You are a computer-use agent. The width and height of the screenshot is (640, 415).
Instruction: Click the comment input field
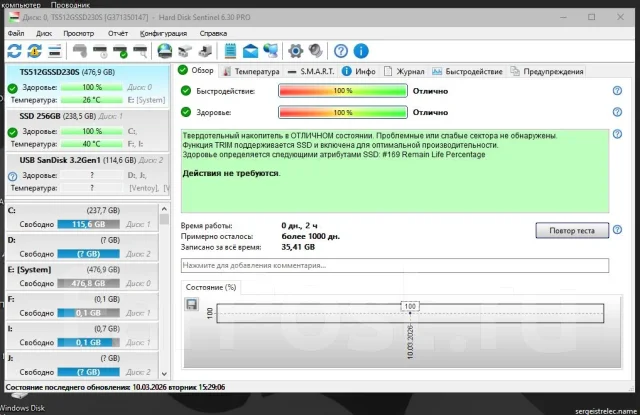pyautogui.click(x=395, y=265)
